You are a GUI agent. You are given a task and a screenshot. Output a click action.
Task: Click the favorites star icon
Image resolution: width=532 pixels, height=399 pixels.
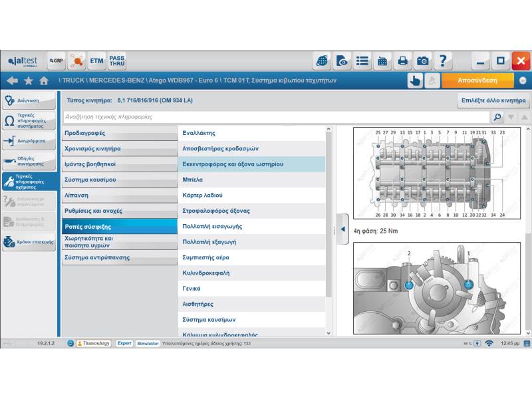tap(29, 80)
